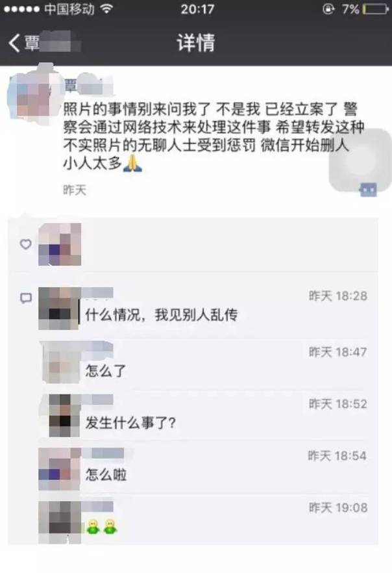Tap the heart like icon

click(25, 244)
